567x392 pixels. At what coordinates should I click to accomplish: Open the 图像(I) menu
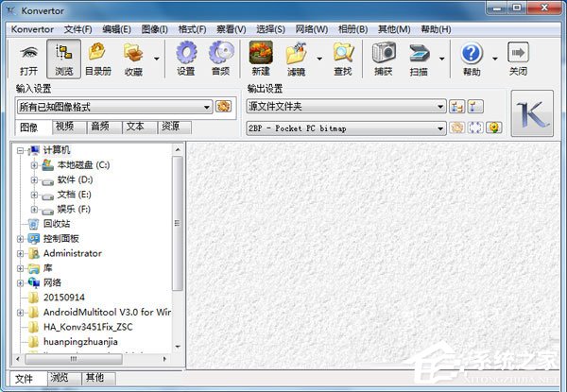[x=154, y=29]
